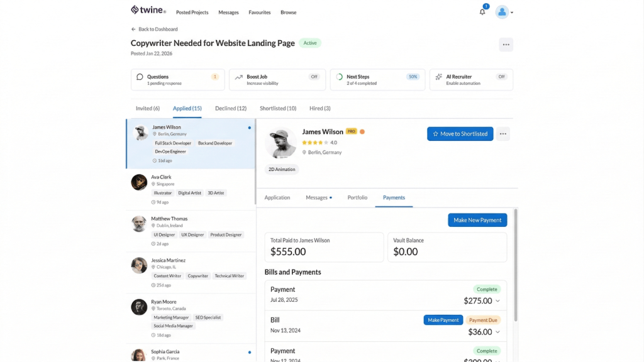
Task: Open the Portfolio tab
Action: coord(357,197)
